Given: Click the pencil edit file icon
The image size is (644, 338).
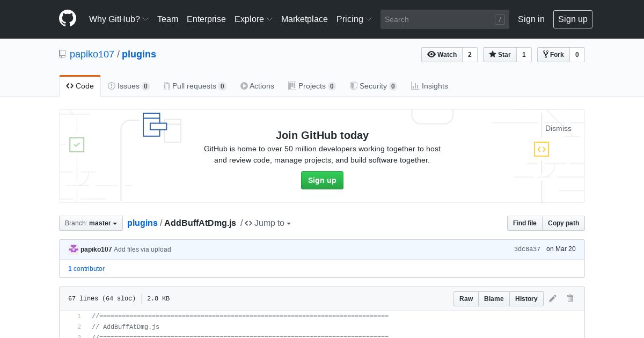Looking at the screenshot, I should pyautogui.click(x=553, y=298).
